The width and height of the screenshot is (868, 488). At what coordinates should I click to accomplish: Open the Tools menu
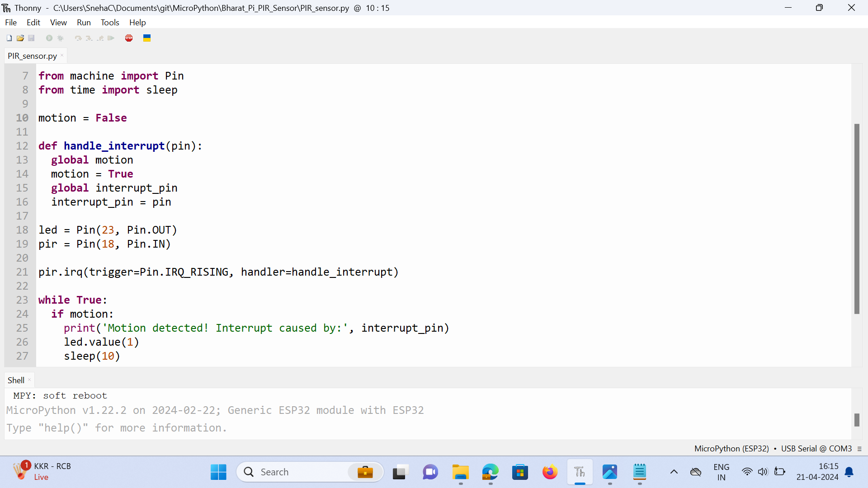[x=110, y=23]
